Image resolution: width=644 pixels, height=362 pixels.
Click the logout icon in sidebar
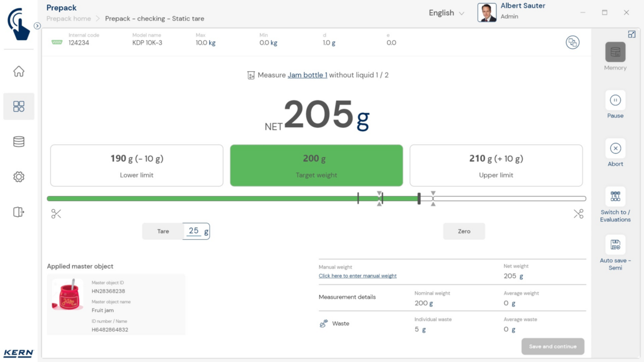click(x=19, y=212)
